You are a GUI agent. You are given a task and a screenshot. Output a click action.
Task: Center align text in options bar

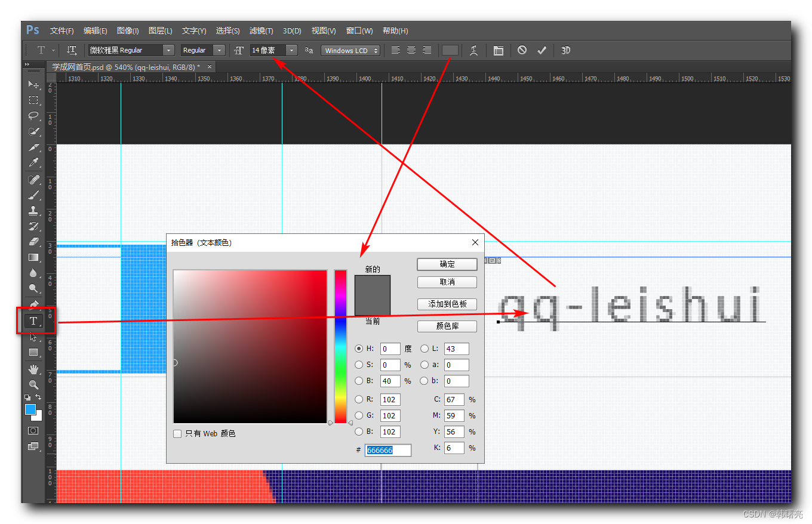(411, 51)
